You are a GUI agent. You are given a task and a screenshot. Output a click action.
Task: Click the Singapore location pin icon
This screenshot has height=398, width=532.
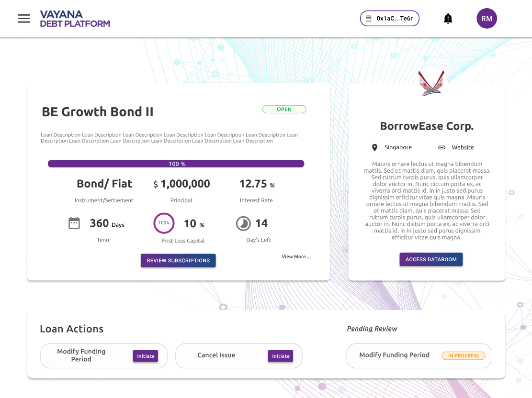[x=375, y=147]
